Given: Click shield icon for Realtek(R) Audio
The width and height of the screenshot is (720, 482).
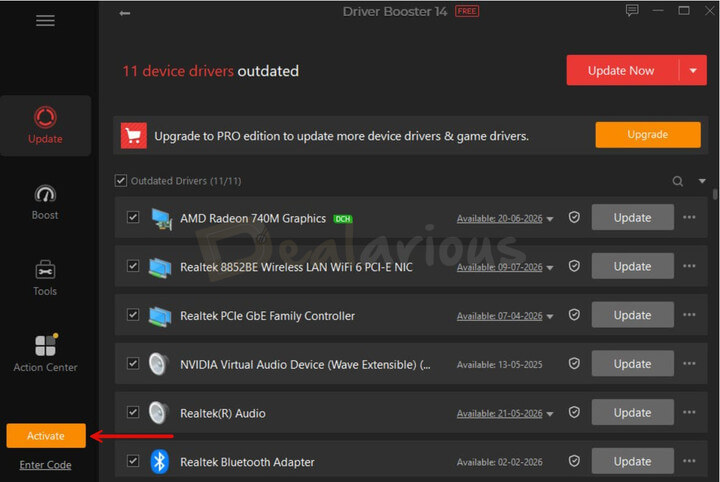Looking at the screenshot, I should [574, 412].
